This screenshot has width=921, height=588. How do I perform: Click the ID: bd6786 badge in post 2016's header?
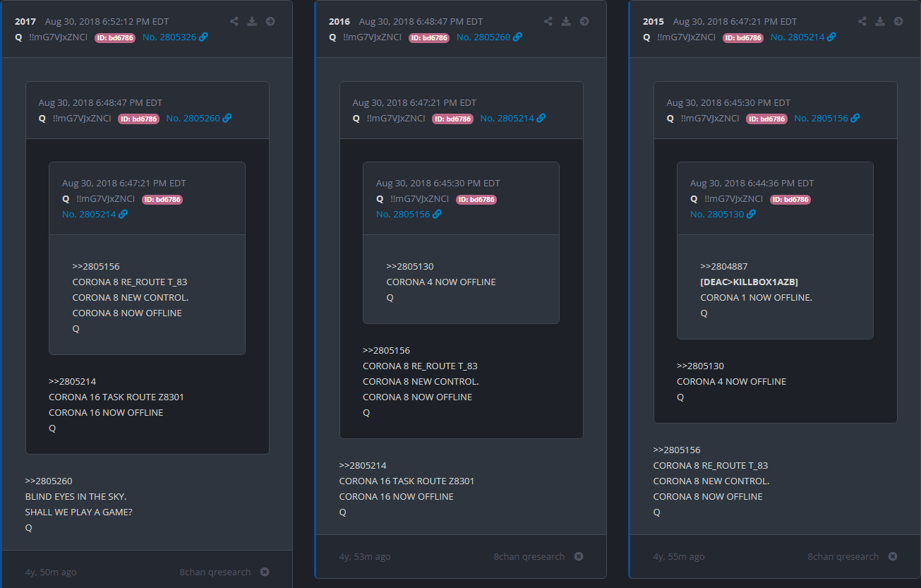[429, 37]
